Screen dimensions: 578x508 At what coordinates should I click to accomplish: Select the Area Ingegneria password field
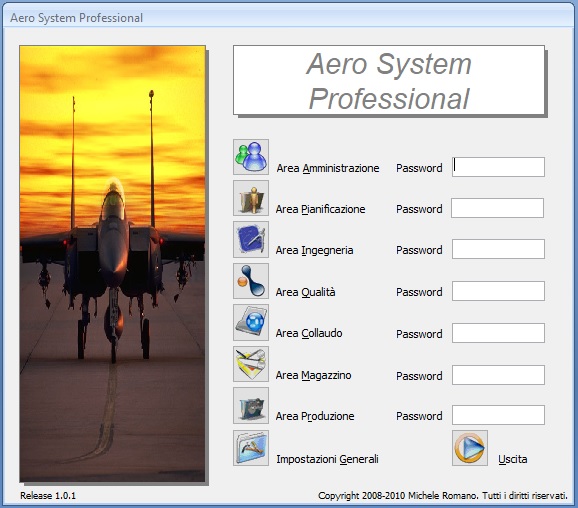[x=498, y=249]
